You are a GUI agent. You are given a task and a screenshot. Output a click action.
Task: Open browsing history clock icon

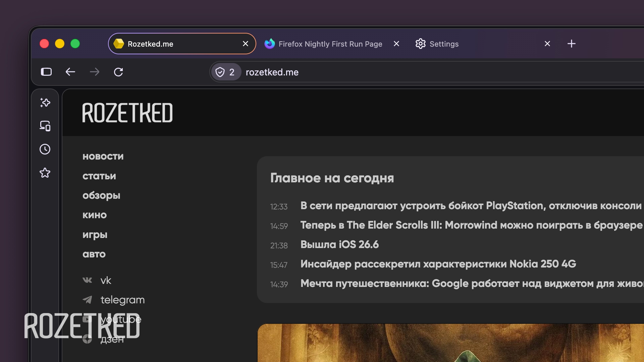click(45, 149)
